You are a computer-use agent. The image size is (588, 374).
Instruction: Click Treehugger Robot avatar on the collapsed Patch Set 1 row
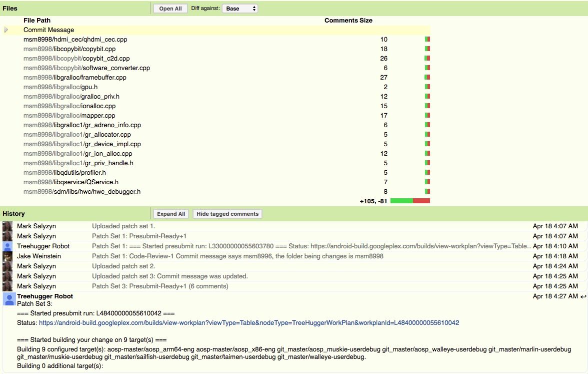pos(7,246)
